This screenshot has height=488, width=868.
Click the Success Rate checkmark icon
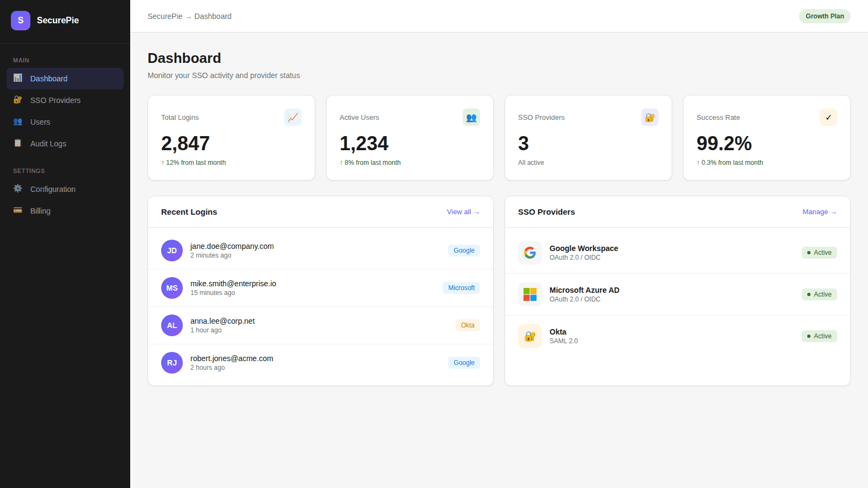tap(828, 117)
